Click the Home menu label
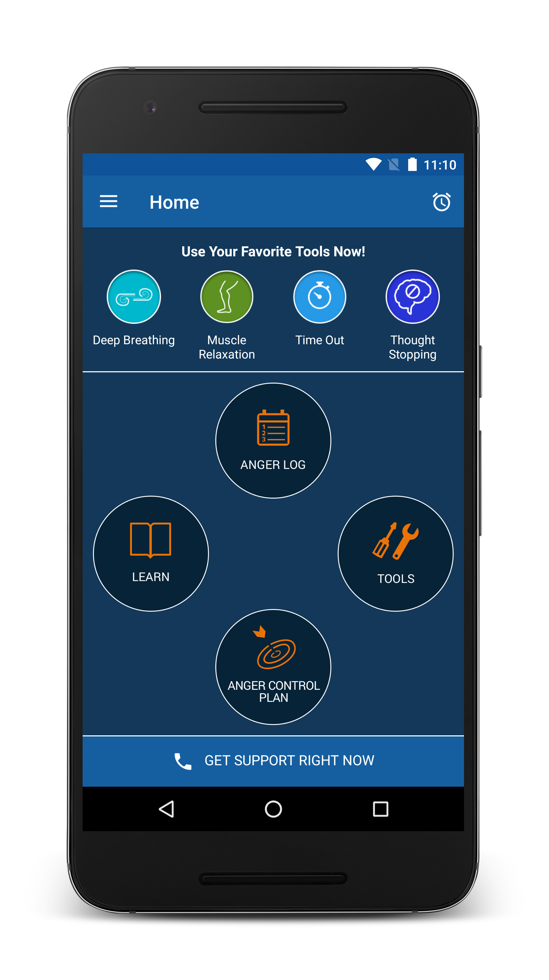The height and width of the screenshot is (980, 549). pyautogui.click(x=173, y=201)
